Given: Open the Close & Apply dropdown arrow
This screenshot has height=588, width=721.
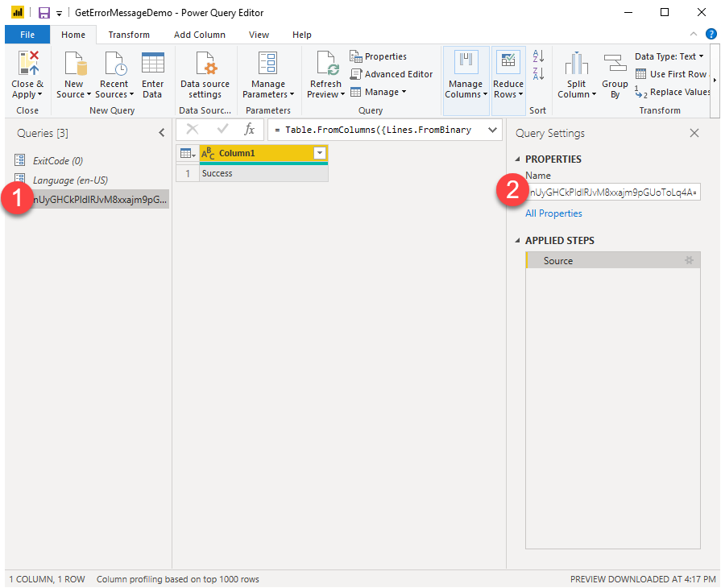Looking at the screenshot, I should (x=39, y=95).
